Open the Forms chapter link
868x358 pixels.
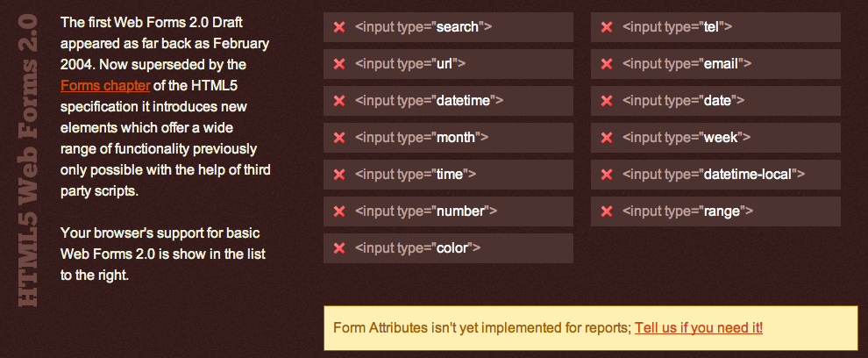click(105, 85)
